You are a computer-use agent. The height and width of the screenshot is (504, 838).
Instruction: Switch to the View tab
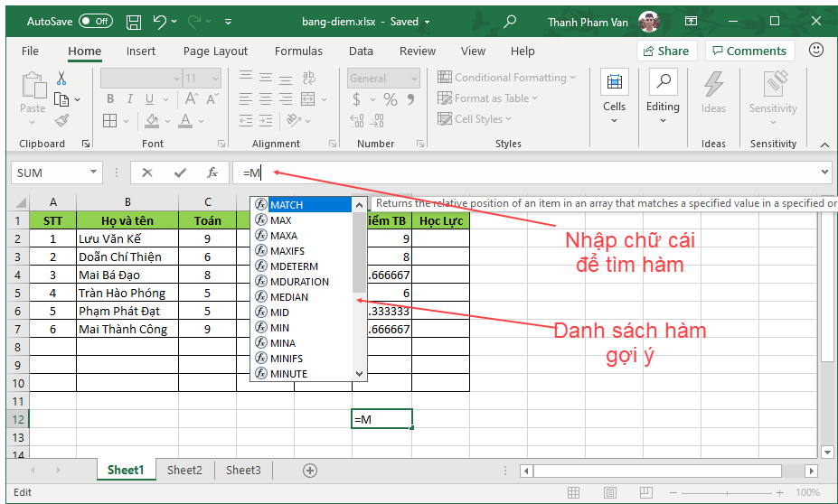pyautogui.click(x=473, y=51)
